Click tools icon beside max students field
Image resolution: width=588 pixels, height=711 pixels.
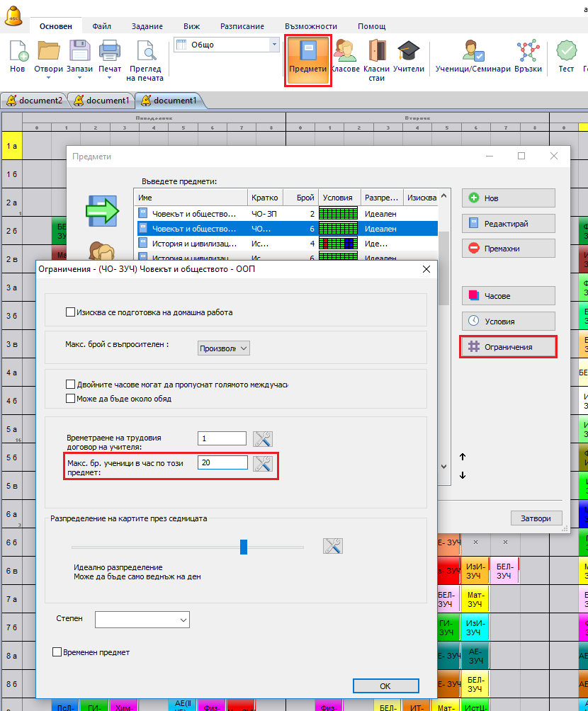[263, 464]
